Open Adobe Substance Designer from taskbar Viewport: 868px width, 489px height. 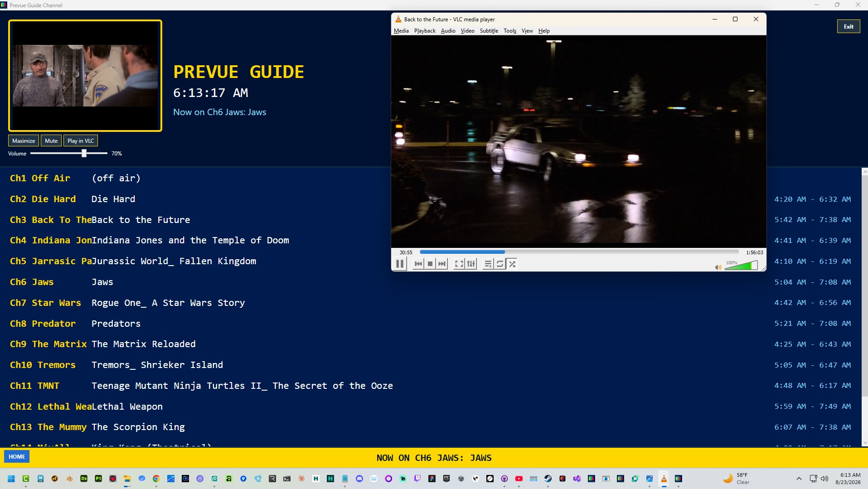pos(84,479)
